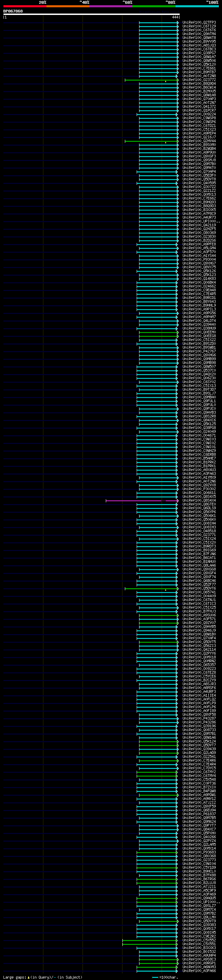The height and width of the screenshot is (980, 222).
Task: Select hit label UniRef100_O48518
Action: [x=199, y=531]
